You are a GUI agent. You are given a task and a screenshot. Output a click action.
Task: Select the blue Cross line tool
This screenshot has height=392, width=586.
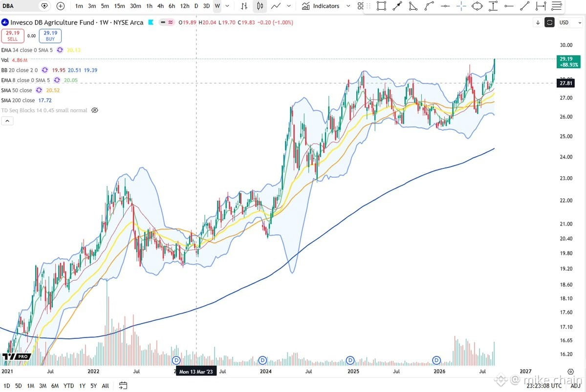(461, 6)
